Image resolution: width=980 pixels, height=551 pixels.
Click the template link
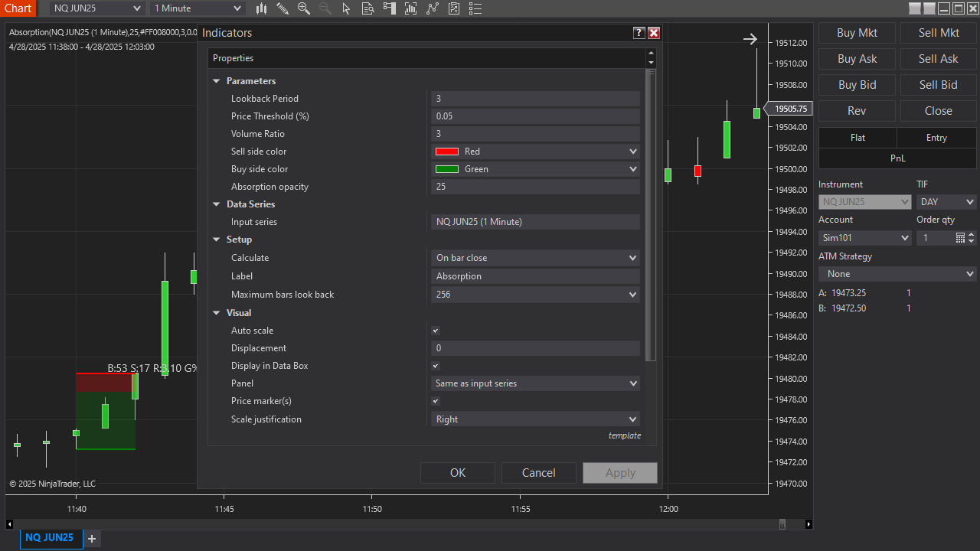point(625,435)
